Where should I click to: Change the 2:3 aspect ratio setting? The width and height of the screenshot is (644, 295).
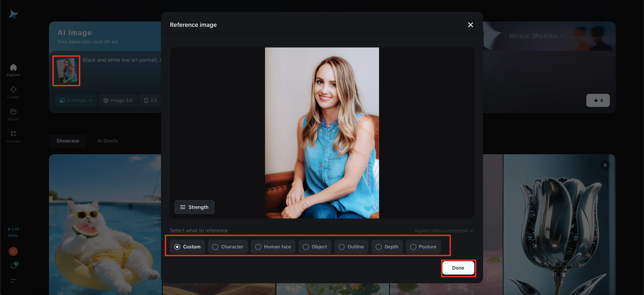150,100
